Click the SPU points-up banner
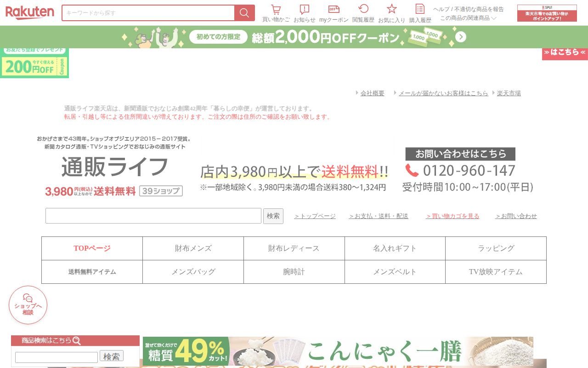The width and height of the screenshot is (588, 368). click(x=547, y=13)
